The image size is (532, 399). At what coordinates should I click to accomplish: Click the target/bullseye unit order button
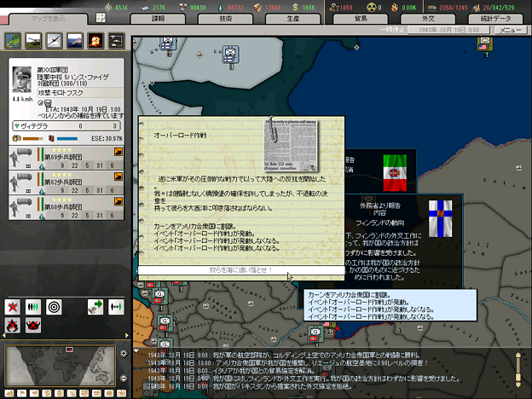pos(54,307)
